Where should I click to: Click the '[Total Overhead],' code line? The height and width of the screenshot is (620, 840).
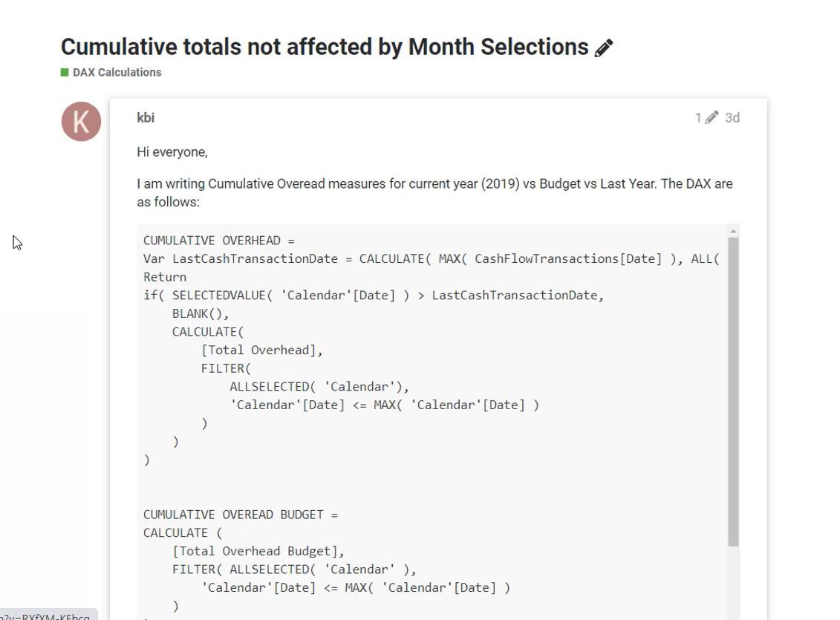point(261,350)
